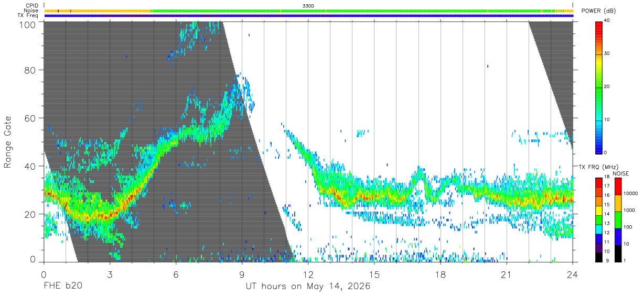Click the x-axis tick label 15
The width and height of the screenshot is (644, 297).
374,274
